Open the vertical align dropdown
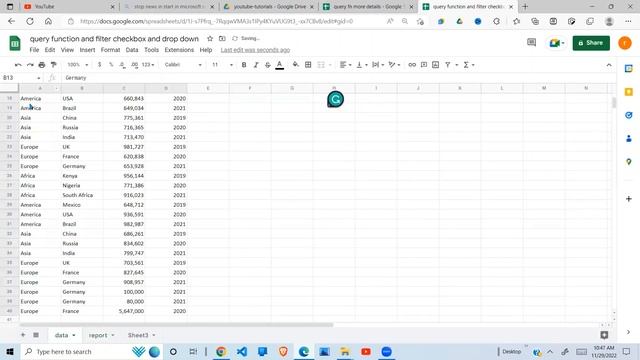The width and height of the screenshot is (640, 360). pos(362,65)
